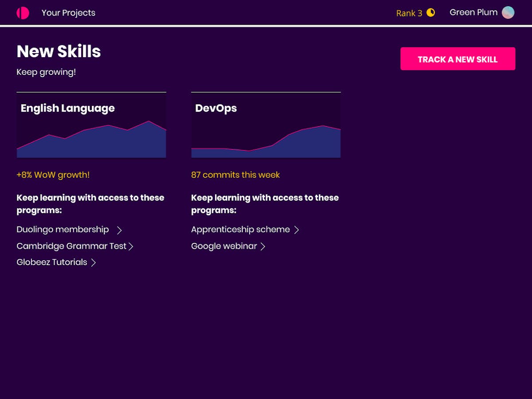
Task: Open the Globeez Tutorials link
Action: pos(52,262)
